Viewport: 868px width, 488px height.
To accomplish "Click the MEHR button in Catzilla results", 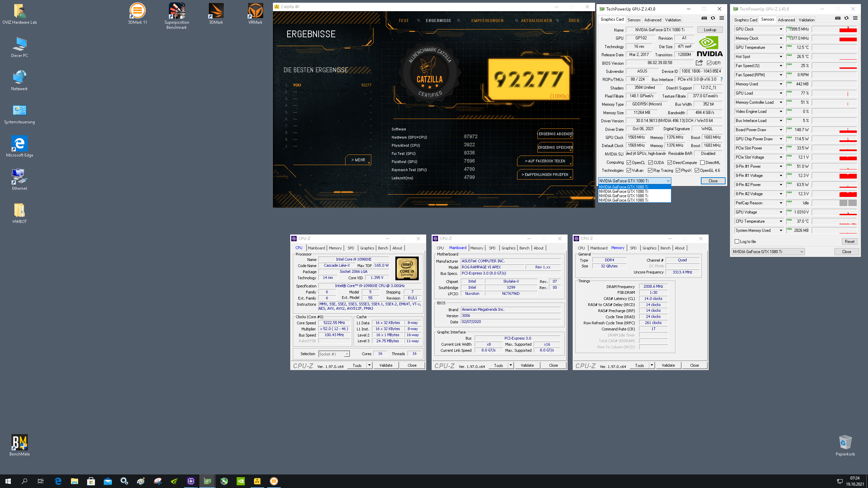I will click(x=358, y=160).
